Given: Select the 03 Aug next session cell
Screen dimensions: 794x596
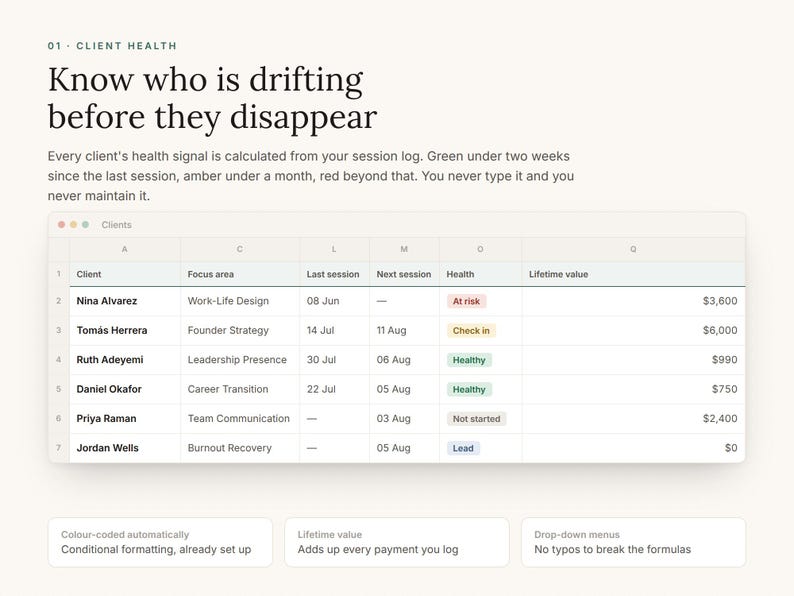Looking at the screenshot, I should tap(404, 418).
